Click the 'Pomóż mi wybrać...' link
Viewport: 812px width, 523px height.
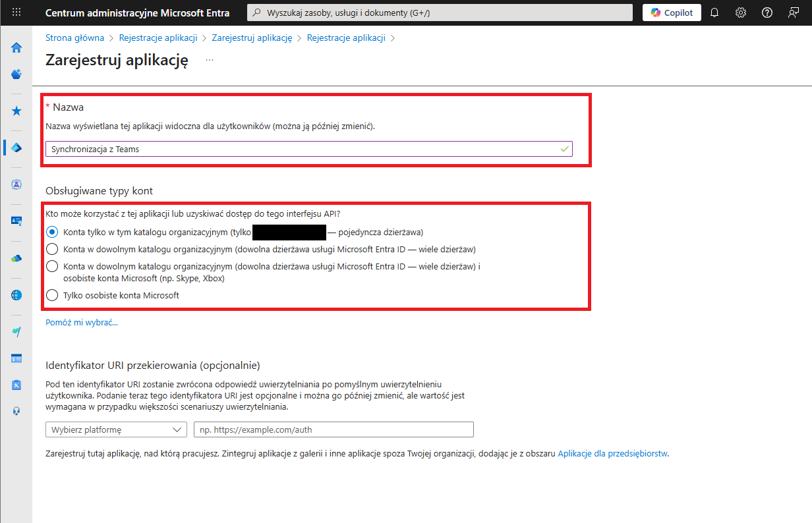[82, 322]
